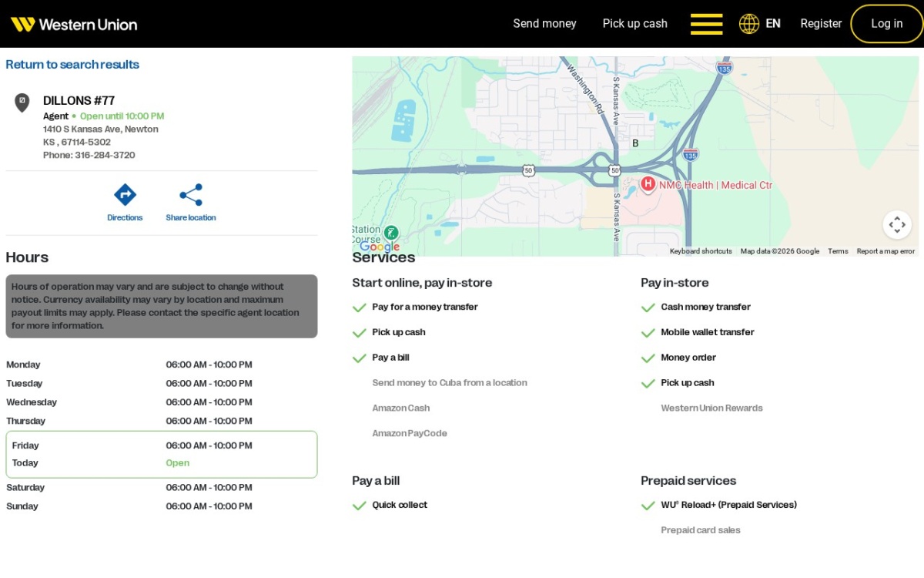
Task: Select the Sunday hours row
Action: coord(162,506)
